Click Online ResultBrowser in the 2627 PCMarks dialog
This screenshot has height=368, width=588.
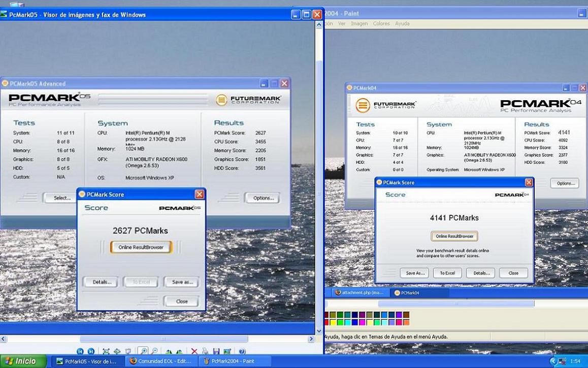click(141, 247)
